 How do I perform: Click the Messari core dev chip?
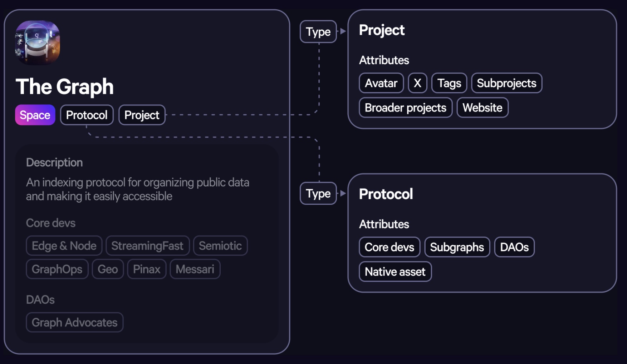click(195, 269)
